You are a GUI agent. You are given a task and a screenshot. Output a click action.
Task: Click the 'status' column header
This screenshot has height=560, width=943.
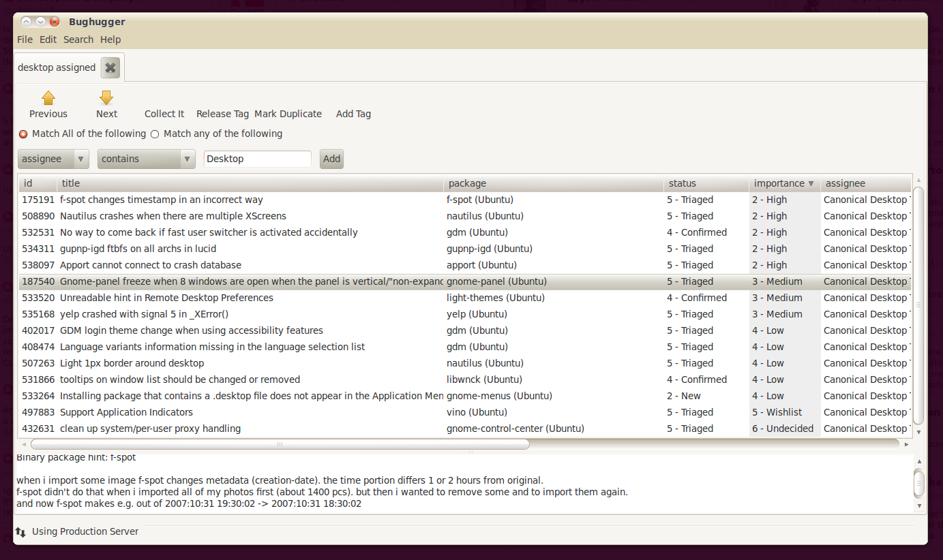(x=706, y=183)
